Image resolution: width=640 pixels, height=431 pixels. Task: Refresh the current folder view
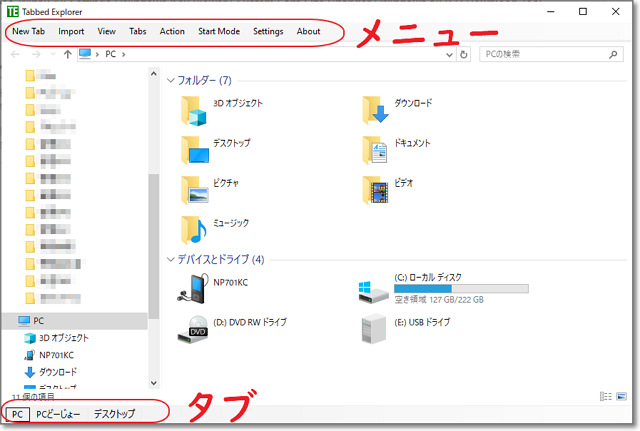pos(465,54)
